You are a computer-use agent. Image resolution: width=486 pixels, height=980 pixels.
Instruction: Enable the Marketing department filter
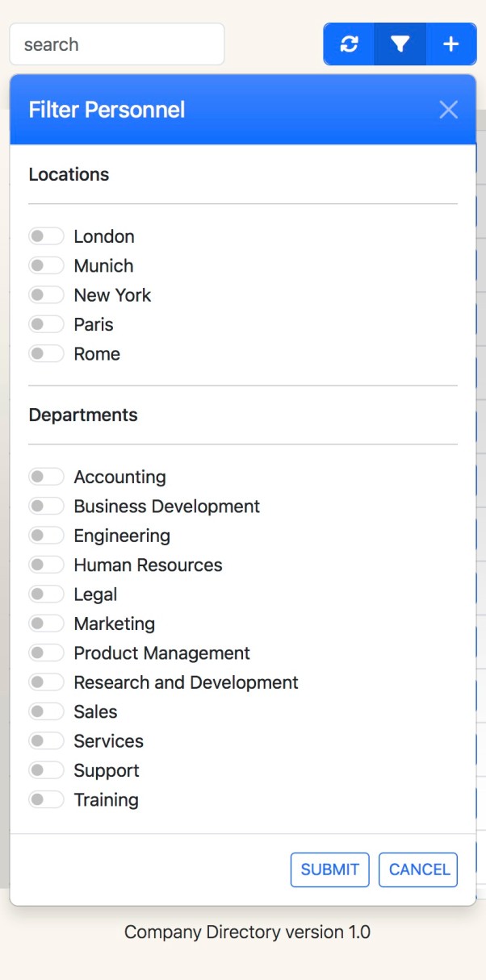46,623
